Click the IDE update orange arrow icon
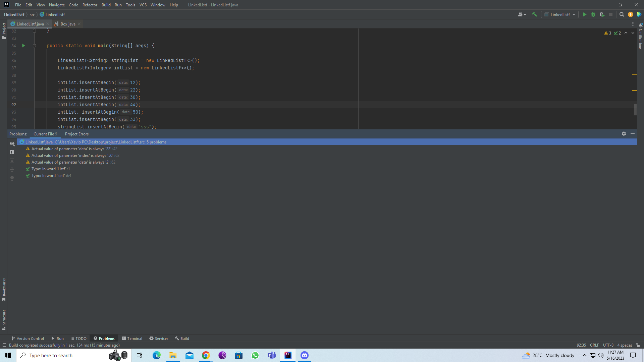 click(631, 14)
